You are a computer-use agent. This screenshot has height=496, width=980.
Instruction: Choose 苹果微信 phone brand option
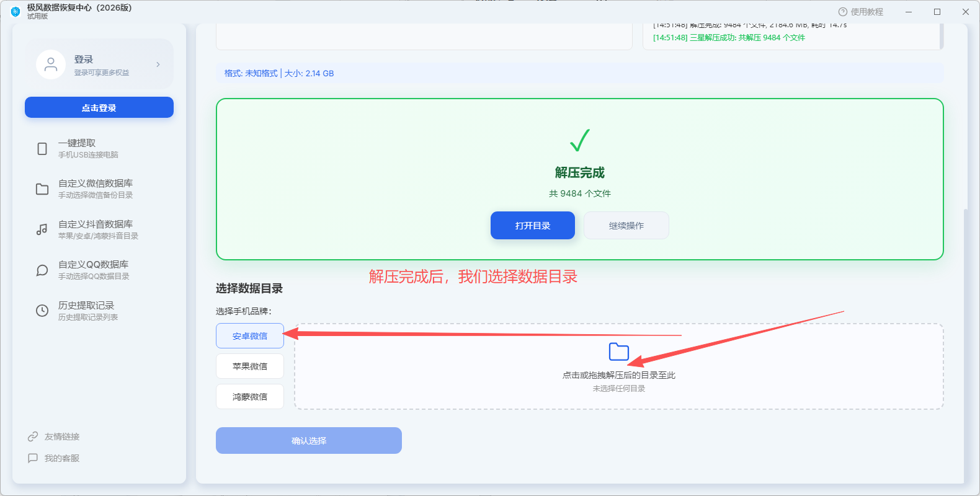(250, 366)
